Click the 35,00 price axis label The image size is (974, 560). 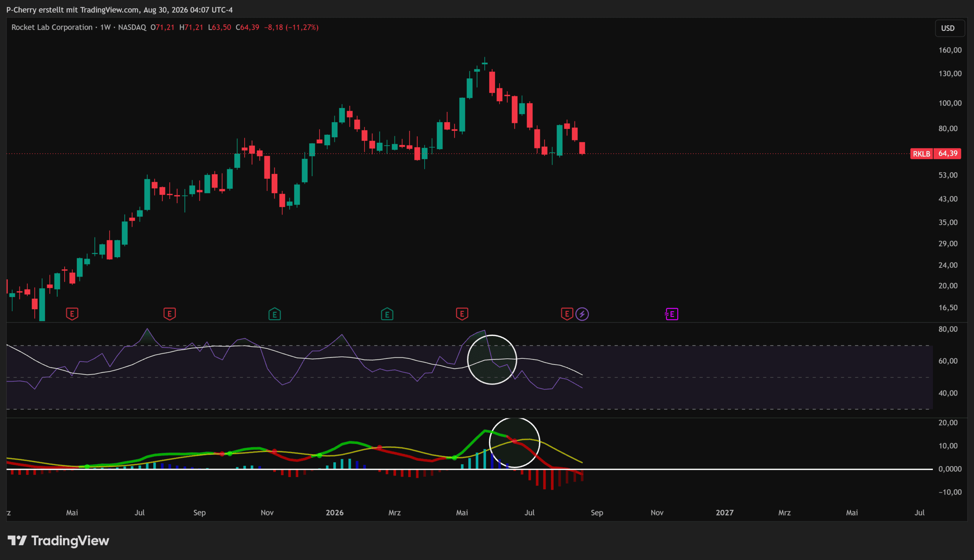point(948,222)
